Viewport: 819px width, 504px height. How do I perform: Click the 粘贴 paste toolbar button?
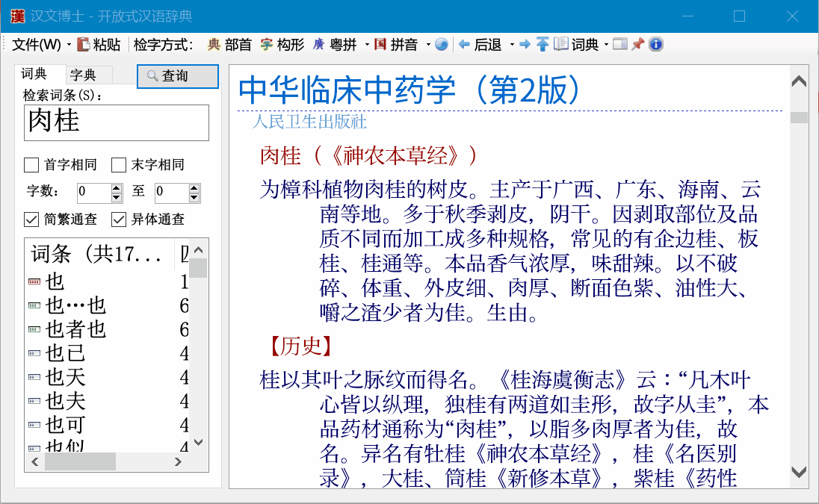point(99,45)
